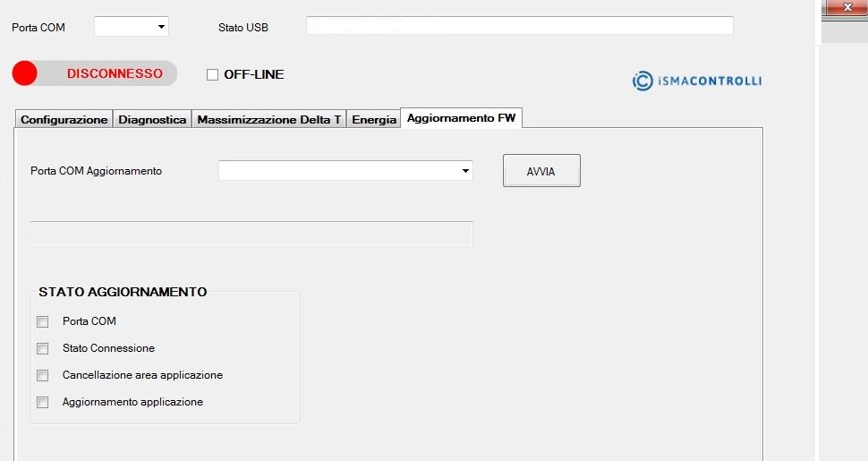Click the Aggiornamento FW tab
This screenshot has height=461, width=868.
tap(461, 117)
